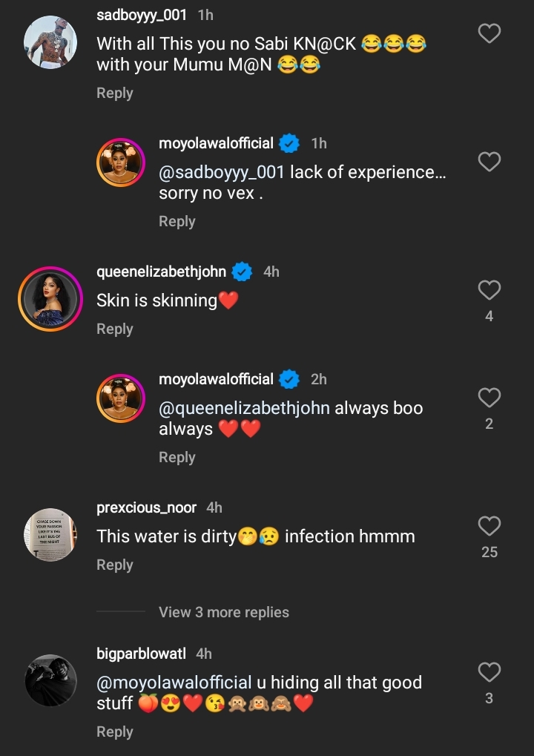534x756 pixels.
Task: View prexcious_noor's profile picture
Action: point(50,535)
